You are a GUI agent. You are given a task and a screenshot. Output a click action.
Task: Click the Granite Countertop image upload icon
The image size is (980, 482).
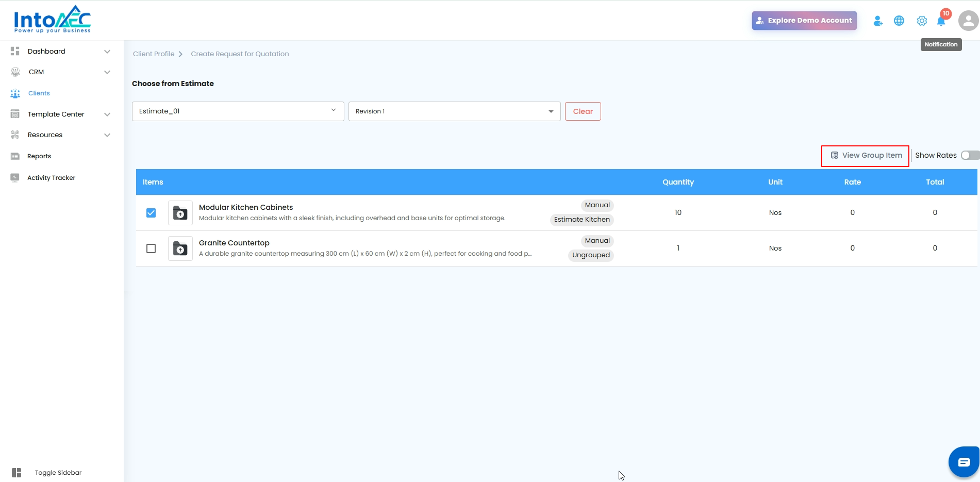point(180,248)
